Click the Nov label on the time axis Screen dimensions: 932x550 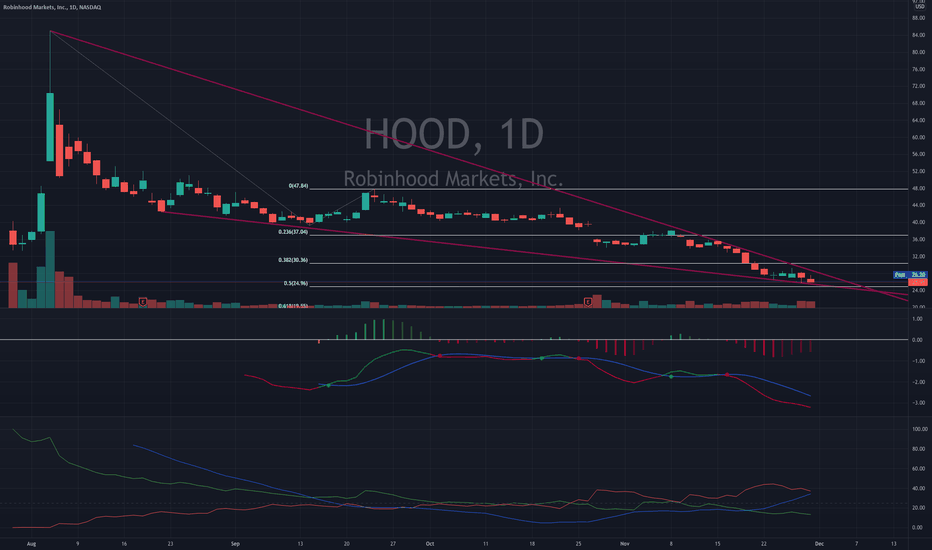624,543
